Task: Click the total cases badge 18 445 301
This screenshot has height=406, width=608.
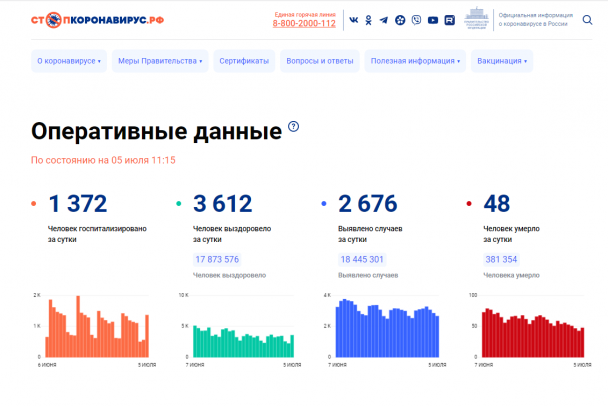Action: (x=362, y=259)
